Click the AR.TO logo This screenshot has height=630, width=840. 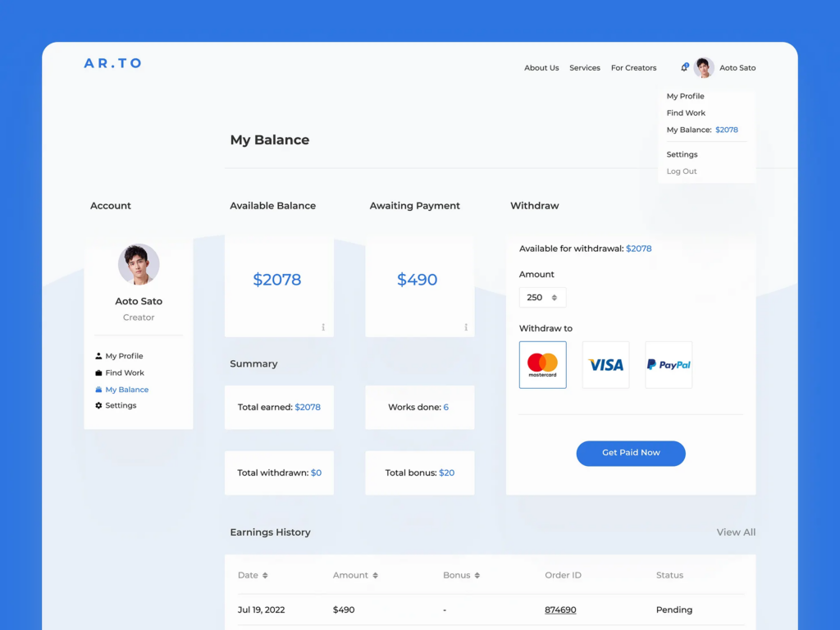[112, 63]
